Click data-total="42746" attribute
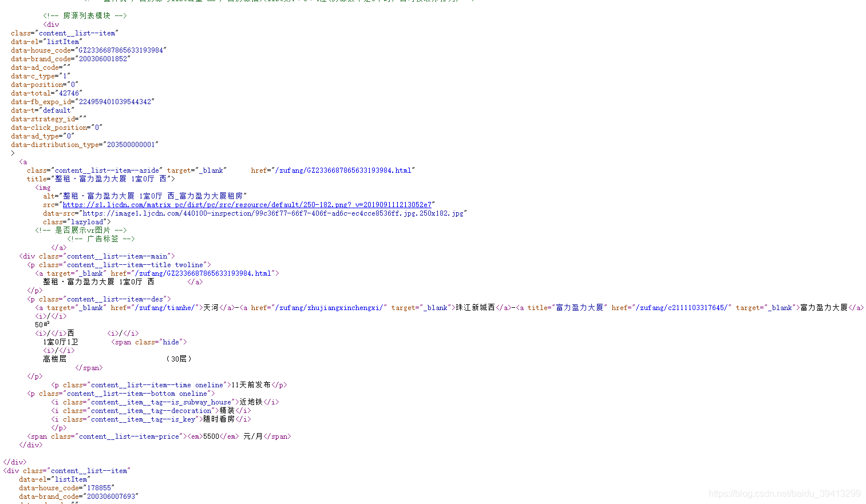866x504 pixels. click(46, 93)
